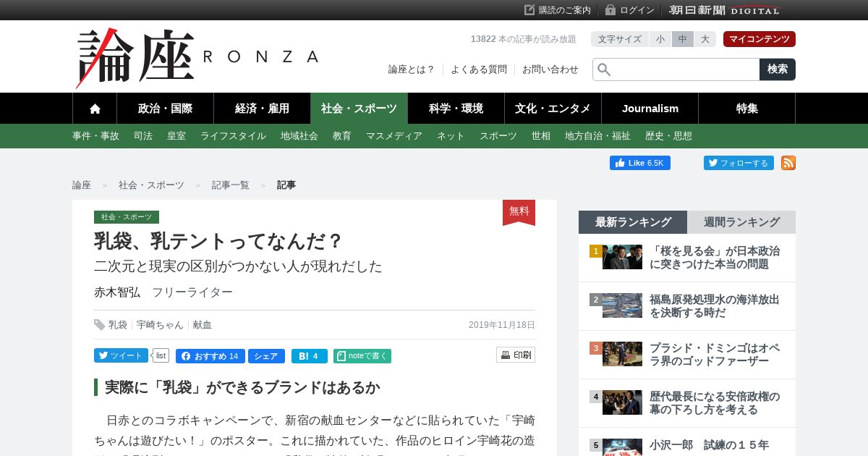Select small text size 小
Image resolution: width=868 pixels, height=456 pixels.
pyautogui.click(x=660, y=39)
